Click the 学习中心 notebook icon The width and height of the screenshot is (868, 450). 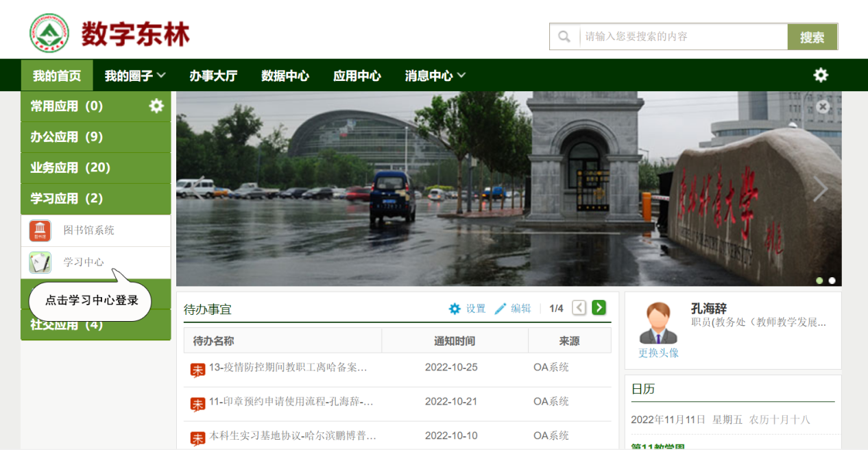click(x=40, y=262)
